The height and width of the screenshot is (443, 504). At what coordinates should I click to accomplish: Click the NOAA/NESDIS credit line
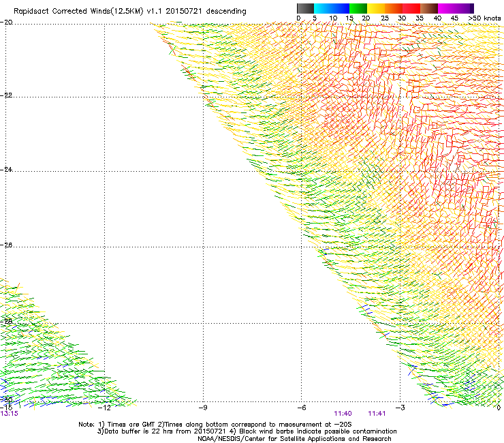294,439
